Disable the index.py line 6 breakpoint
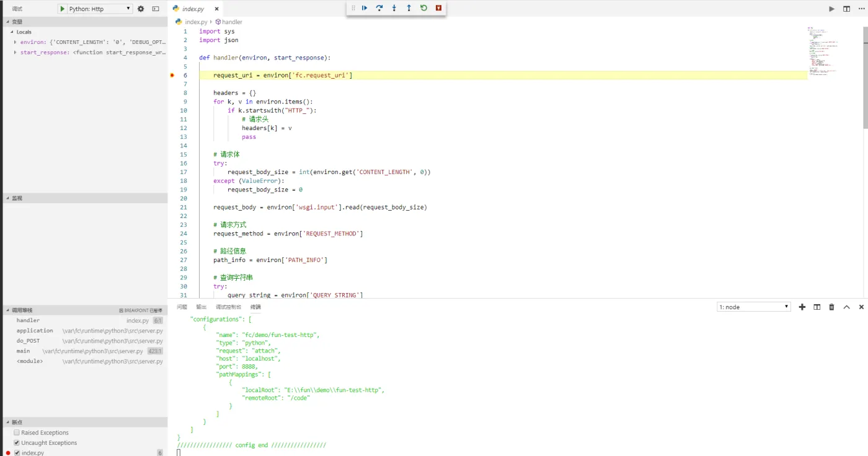Screen dimensions: 868x456 [17, 453]
